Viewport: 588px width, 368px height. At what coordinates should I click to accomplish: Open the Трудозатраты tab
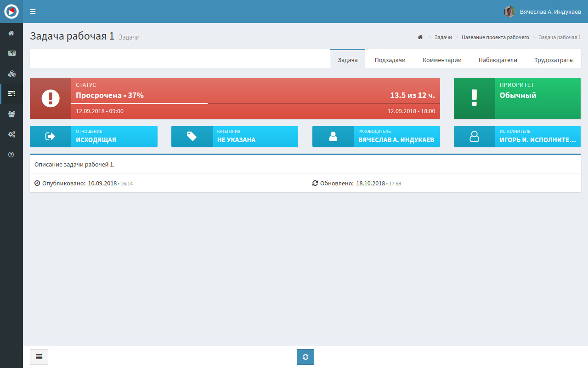(554, 60)
